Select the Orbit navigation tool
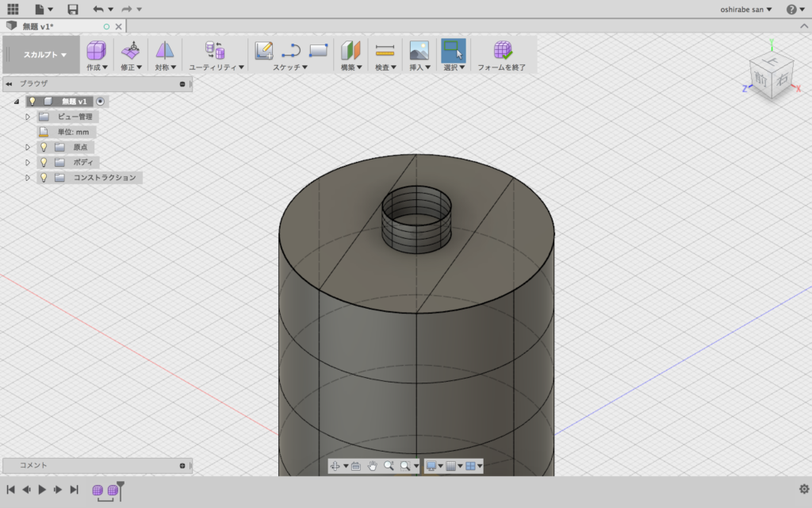812x508 pixels. tap(335, 466)
